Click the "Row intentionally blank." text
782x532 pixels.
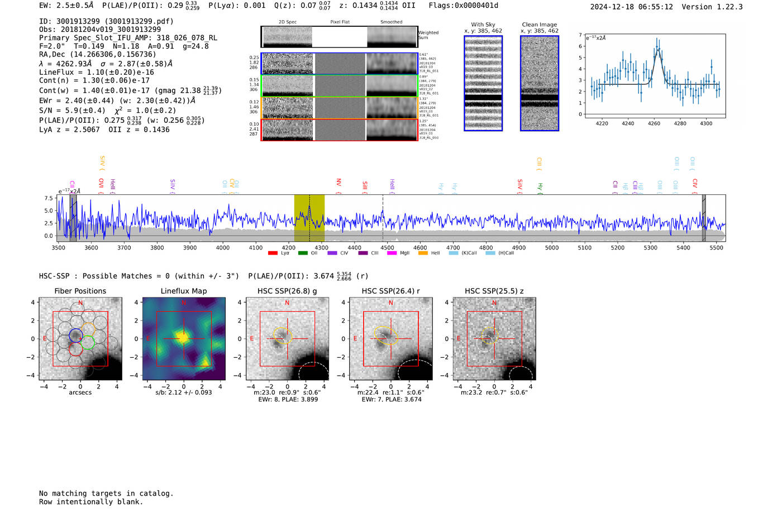(91, 502)
